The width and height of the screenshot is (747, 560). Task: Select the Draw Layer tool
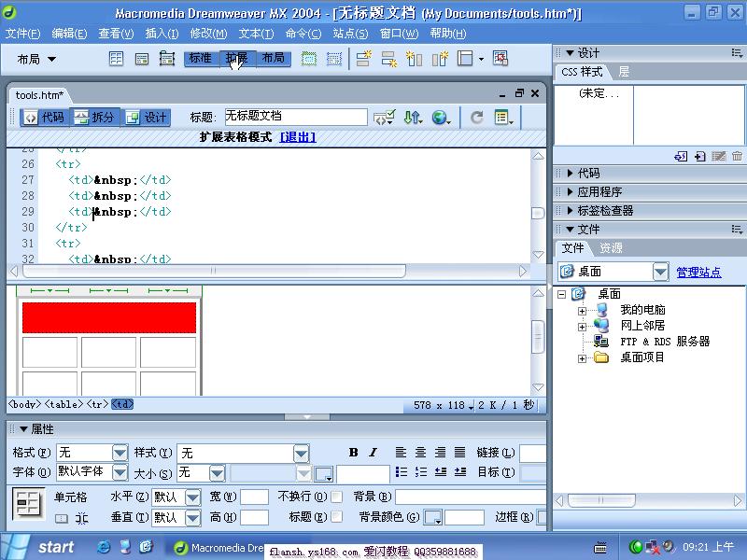167,59
